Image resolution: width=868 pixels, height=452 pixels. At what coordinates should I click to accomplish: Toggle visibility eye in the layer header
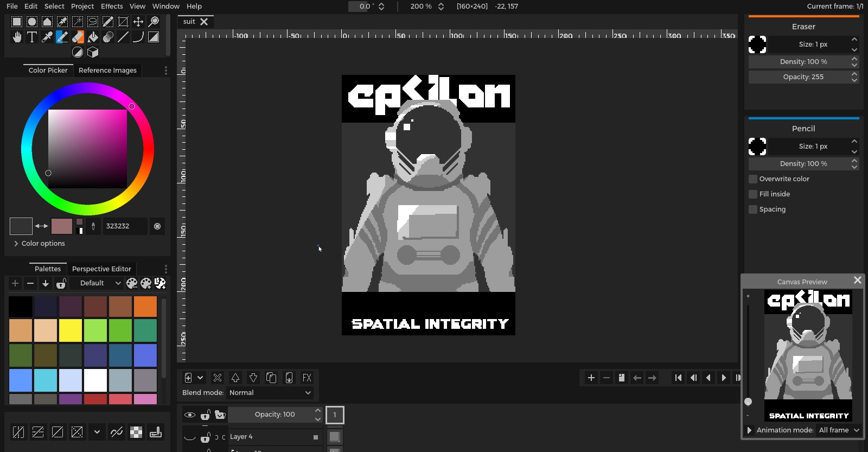pos(189,415)
